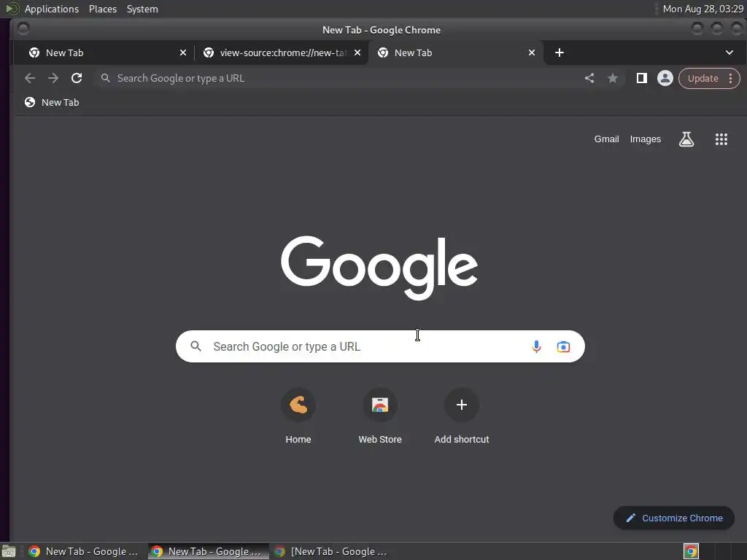747x560 pixels.
Task: Reload the current page
Action: click(77, 78)
